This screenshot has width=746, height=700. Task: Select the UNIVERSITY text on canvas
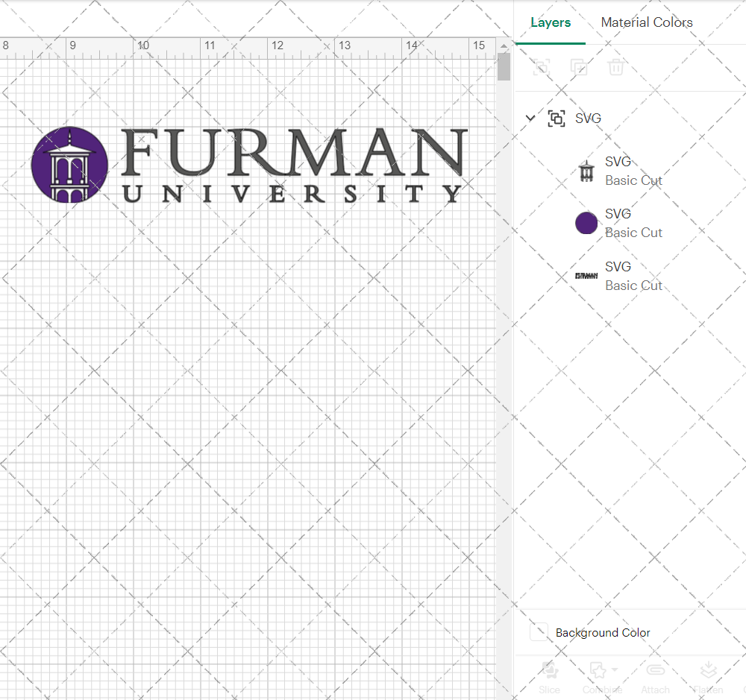pyautogui.click(x=292, y=194)
